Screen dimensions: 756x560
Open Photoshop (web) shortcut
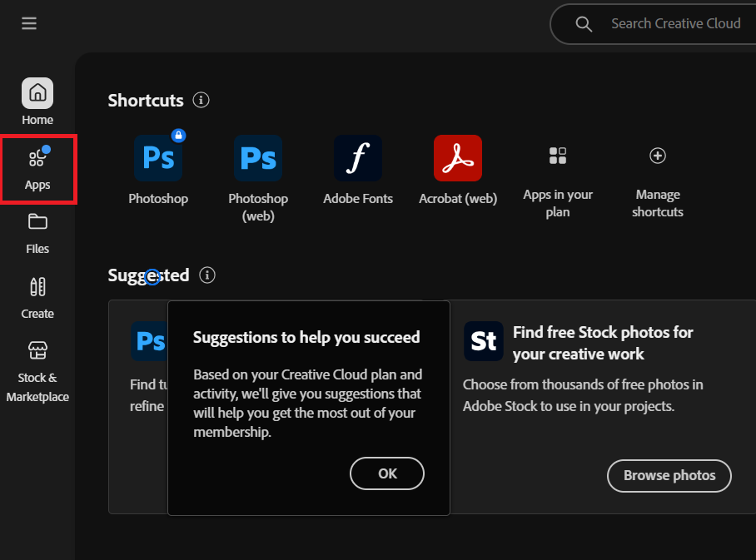[x=258, y=158]
